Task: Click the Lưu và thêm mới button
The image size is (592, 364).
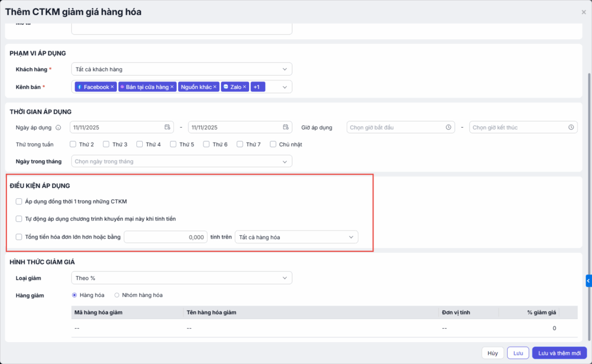Action: click(559, 353)
